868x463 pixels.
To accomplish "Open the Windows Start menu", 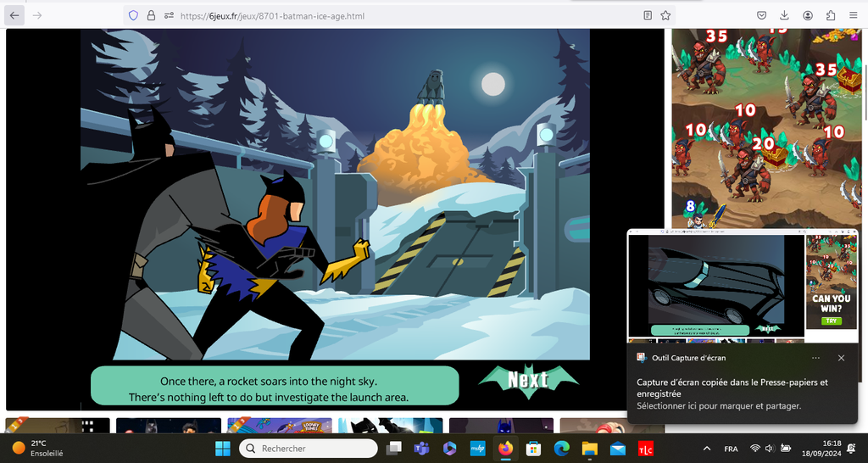I will pos(223,448).
